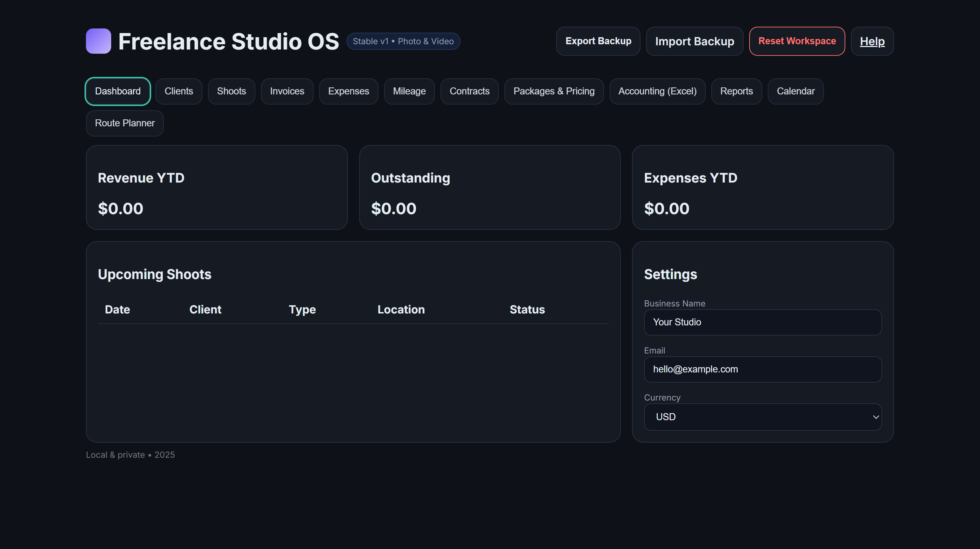Screen dimensions: 980x549
Task: Open the Contracts section
Action: tap(469, 91)
